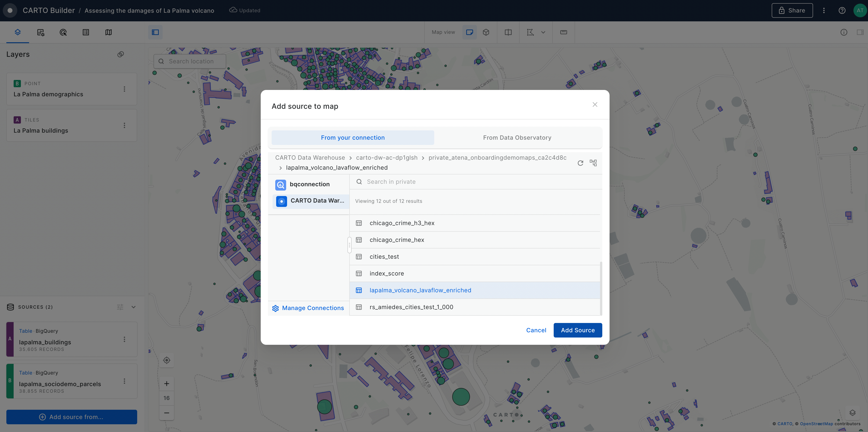
Task: Enable split dual map view
Action: (x=508, y=32)
